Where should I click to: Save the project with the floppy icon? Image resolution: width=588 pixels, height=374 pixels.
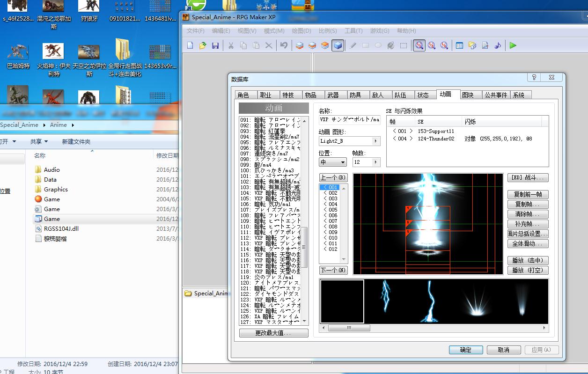coord(215,45)
